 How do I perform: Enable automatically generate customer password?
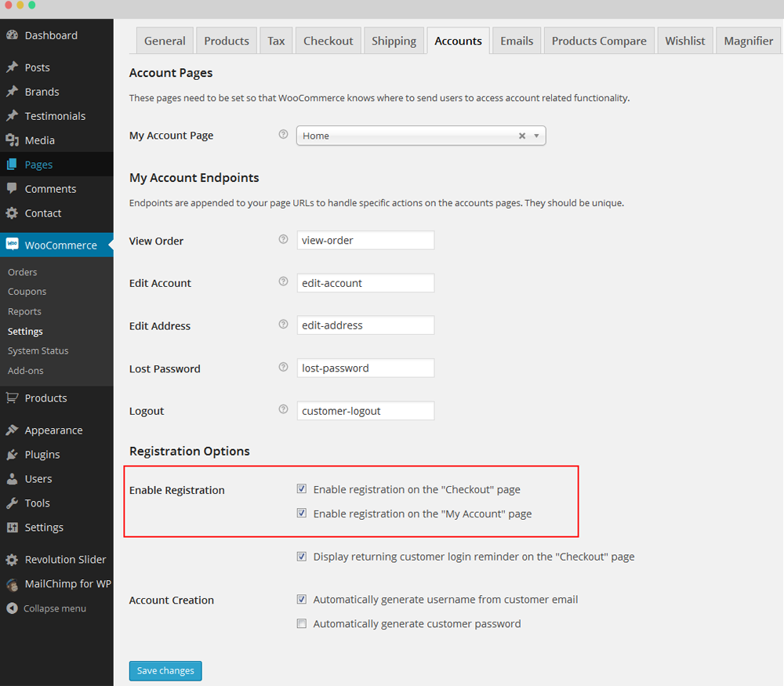click(x=302, y=624)
